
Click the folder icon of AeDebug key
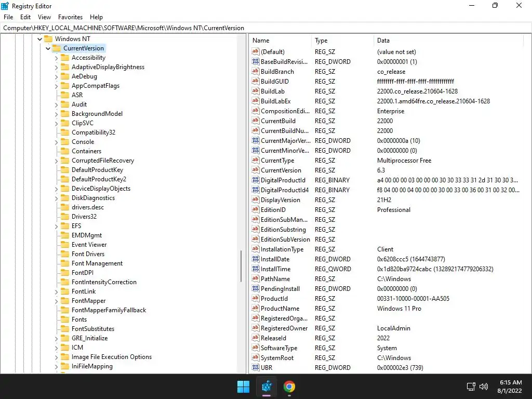pyautogui.click(x=65, y=76)
